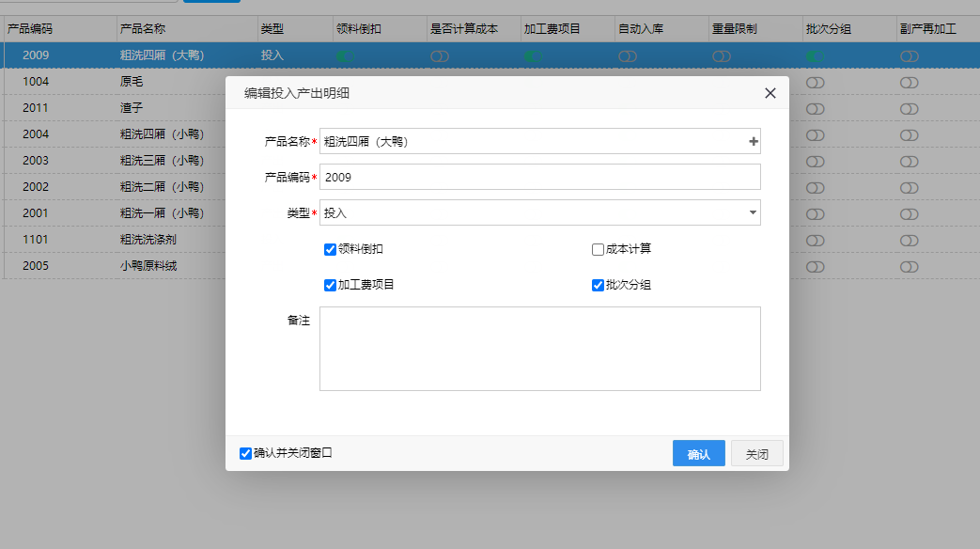
Task: Expand the 类型 dropdown arrow
Action: pos(753,213)
